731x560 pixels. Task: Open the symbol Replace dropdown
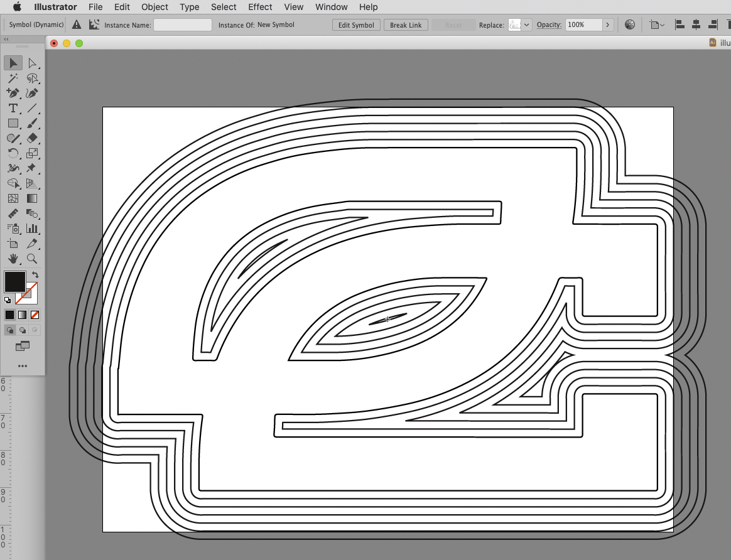[x=527, y=24]
